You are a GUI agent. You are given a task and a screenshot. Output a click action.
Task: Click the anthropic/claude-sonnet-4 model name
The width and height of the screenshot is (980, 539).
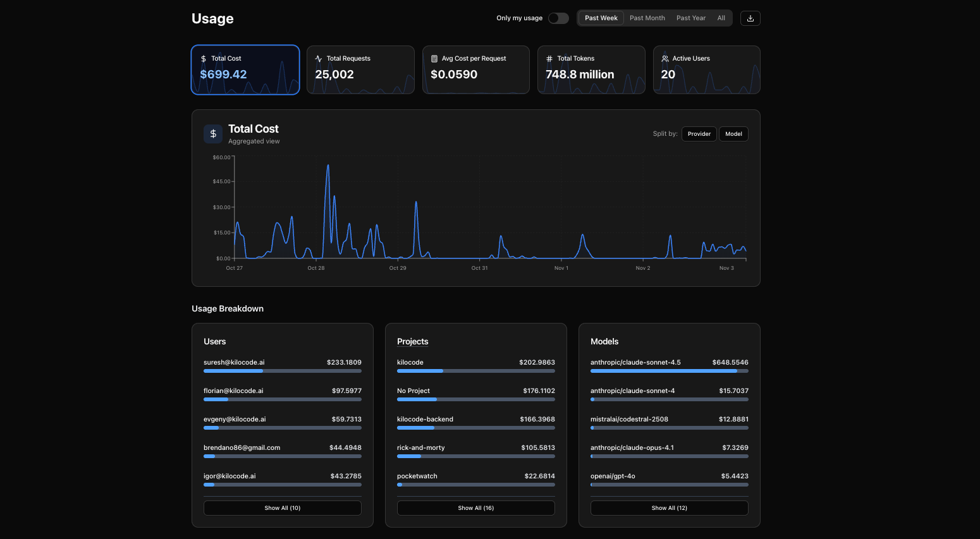[633, 391]
